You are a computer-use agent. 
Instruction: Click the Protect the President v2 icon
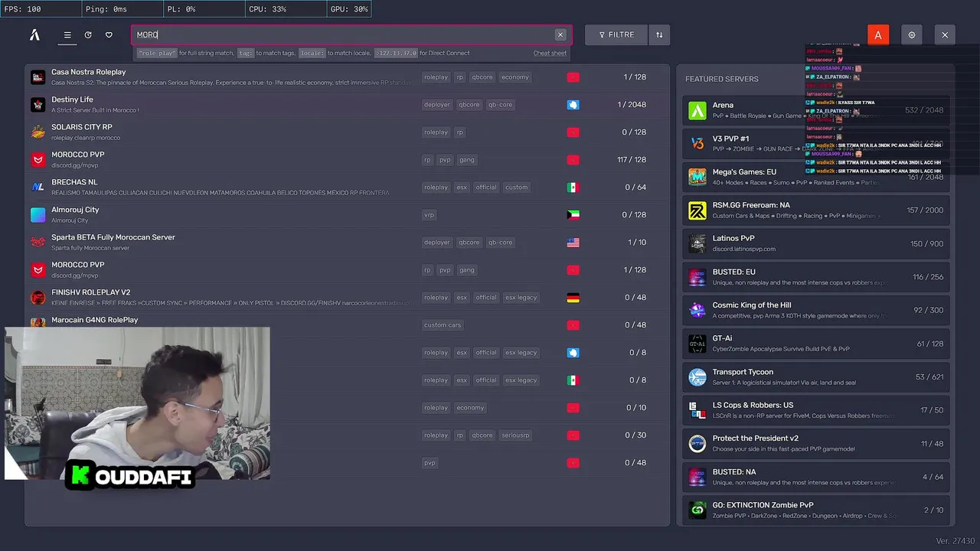tap(697, 444)
